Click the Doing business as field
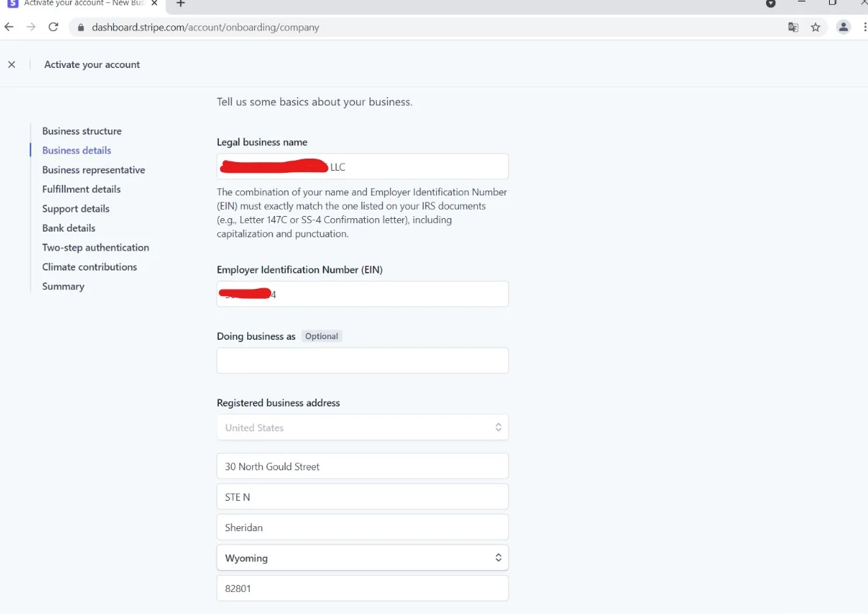 (362, 360)
